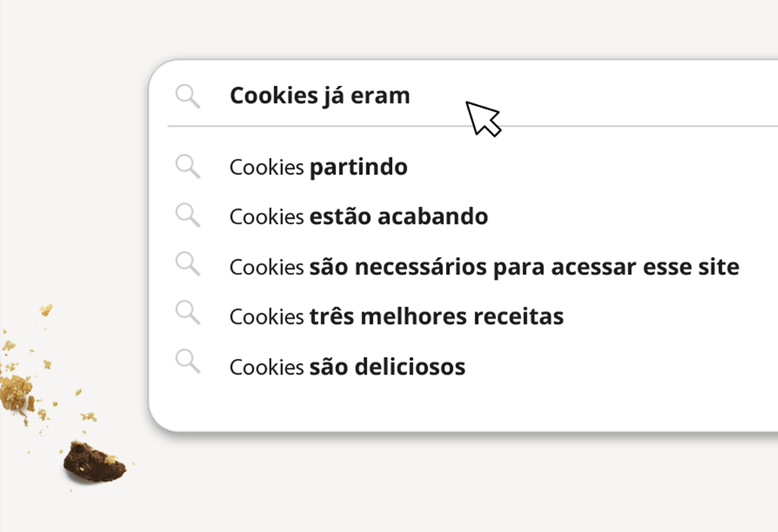The image size is (778, 532).
Task: Click the blank area below the last suggestion
Action: point(456,404)
